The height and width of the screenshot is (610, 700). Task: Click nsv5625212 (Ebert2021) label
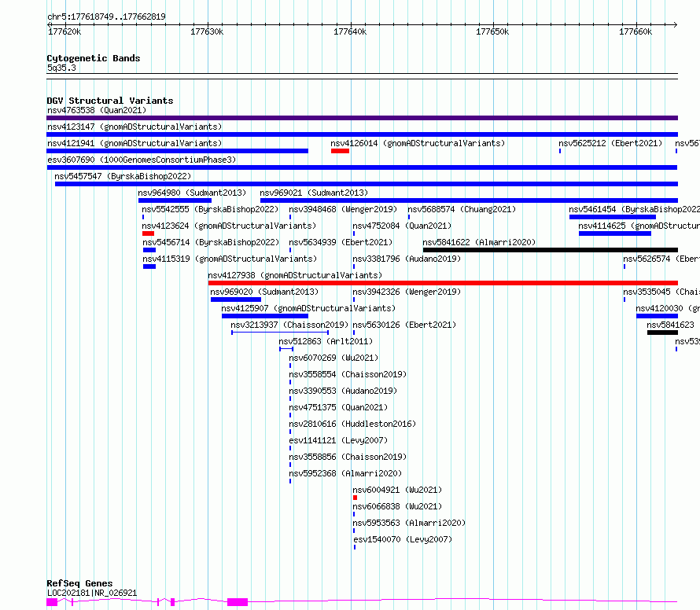[610, 143]
